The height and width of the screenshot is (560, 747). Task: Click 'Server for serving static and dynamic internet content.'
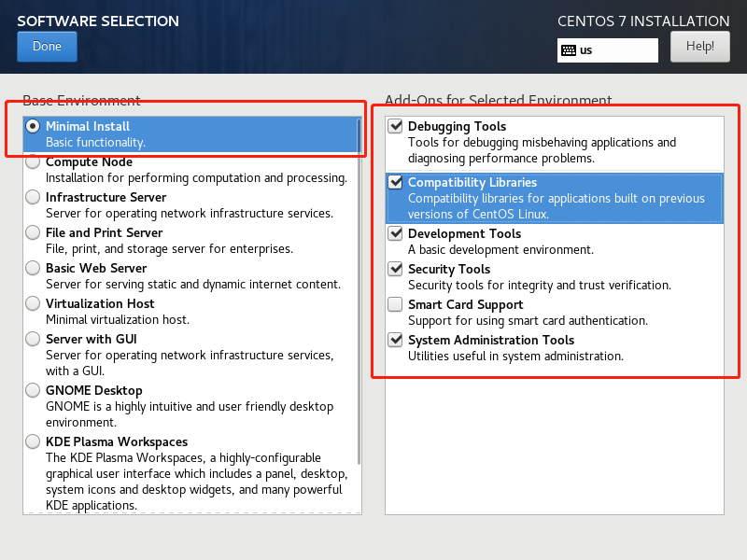coord(193,285)
